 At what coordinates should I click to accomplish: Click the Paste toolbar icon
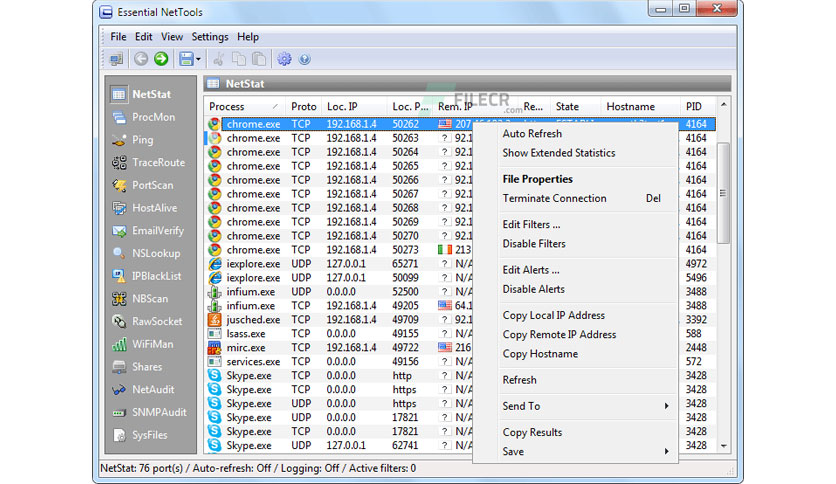259,59
